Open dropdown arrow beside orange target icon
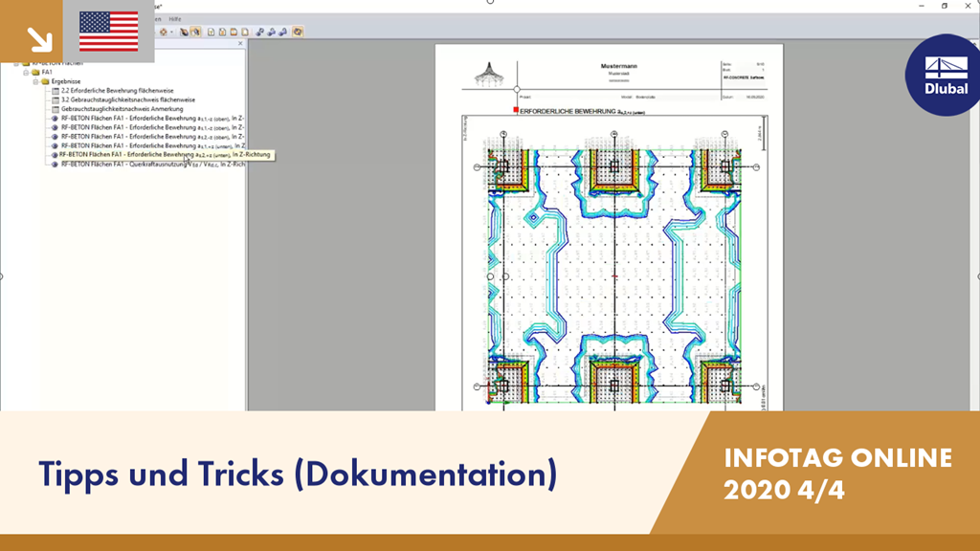 click(171, 32)
